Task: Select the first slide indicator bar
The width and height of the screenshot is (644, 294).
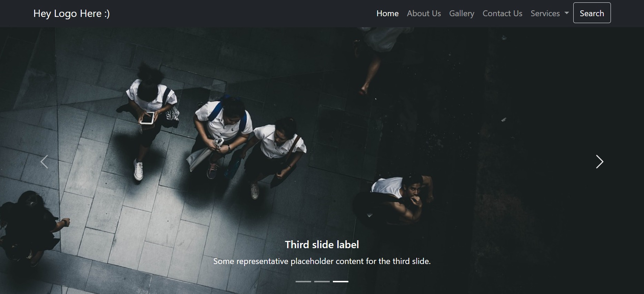Action: pos(303,282)
